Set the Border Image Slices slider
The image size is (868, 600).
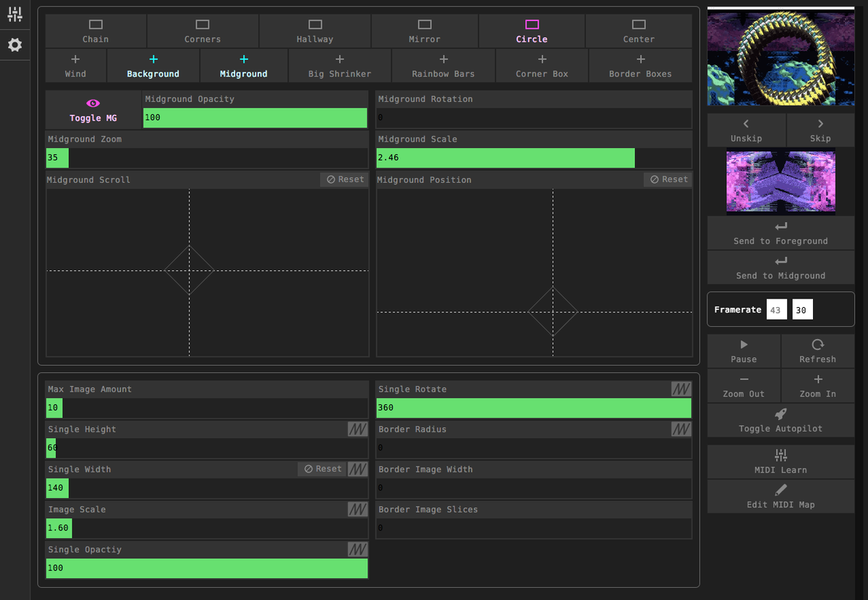534,528
